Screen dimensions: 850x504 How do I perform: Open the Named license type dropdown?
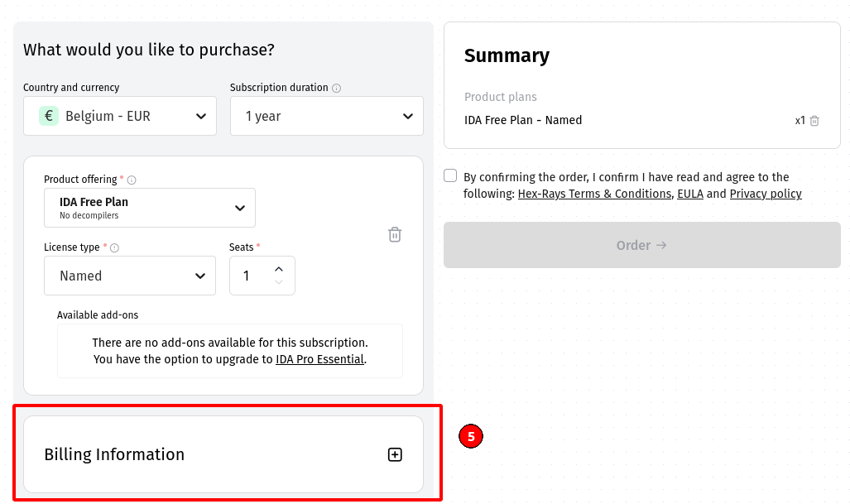[130, 276]
